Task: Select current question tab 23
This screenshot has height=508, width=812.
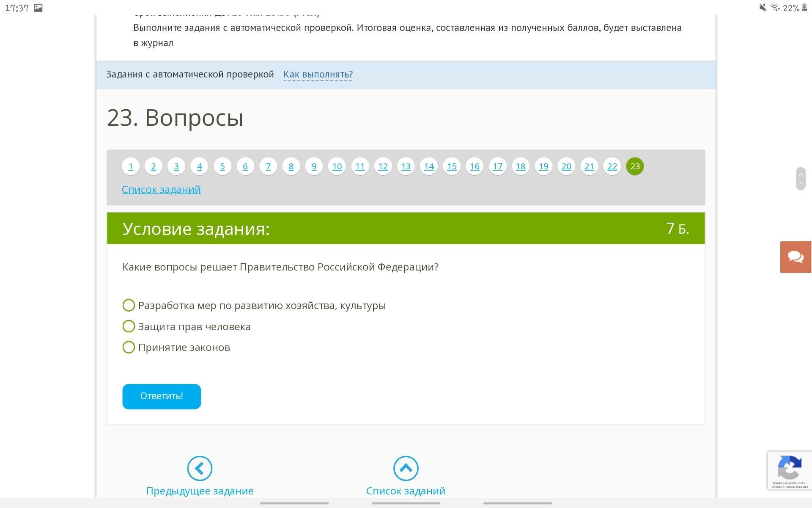Action: [x=635, y=166]
